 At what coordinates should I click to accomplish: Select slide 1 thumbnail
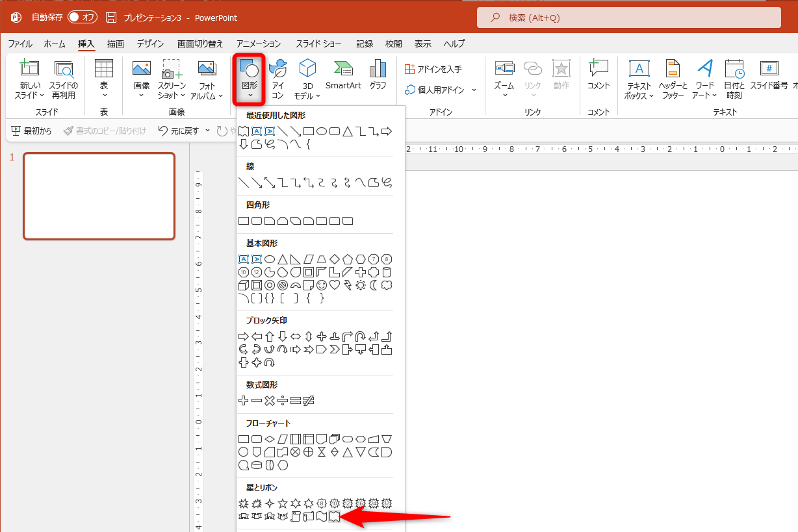(x=99, y=196)
